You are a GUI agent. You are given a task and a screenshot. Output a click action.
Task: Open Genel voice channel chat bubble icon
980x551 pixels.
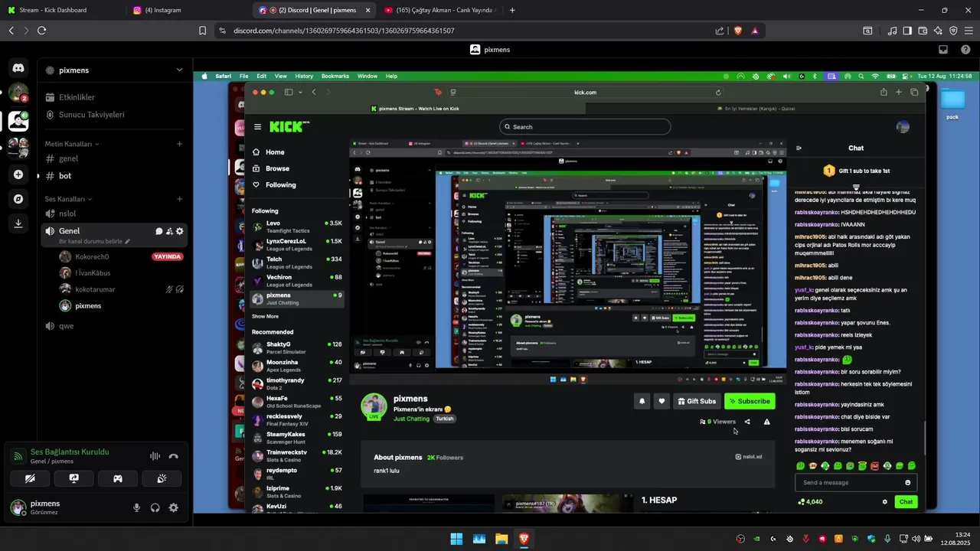point(159,231)
